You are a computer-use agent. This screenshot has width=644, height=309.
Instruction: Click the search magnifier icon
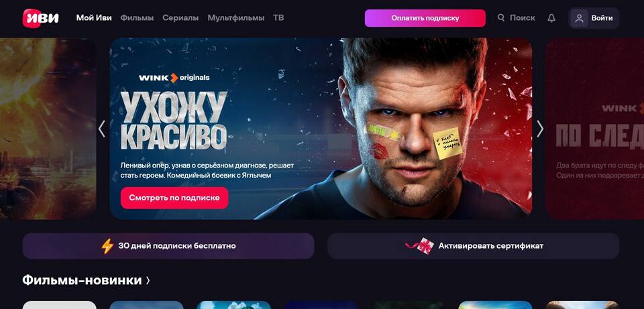pyautogui.click(x=501, y=18)
